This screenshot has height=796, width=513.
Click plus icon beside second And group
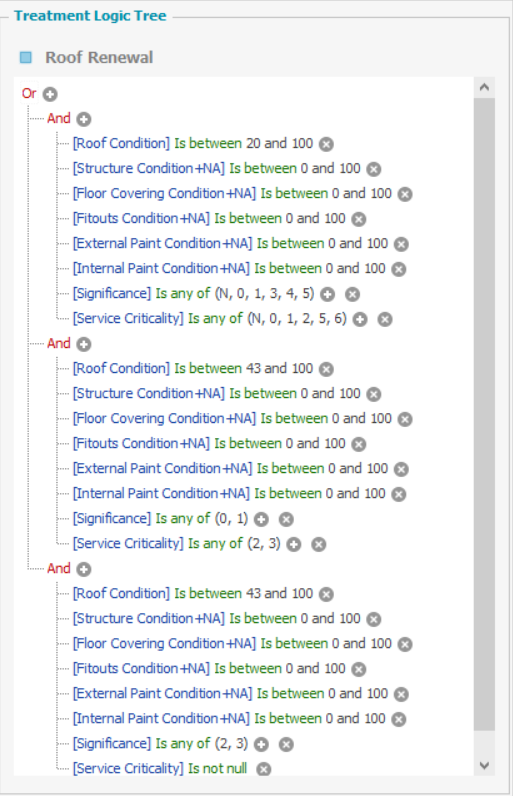tap(84, 344)
